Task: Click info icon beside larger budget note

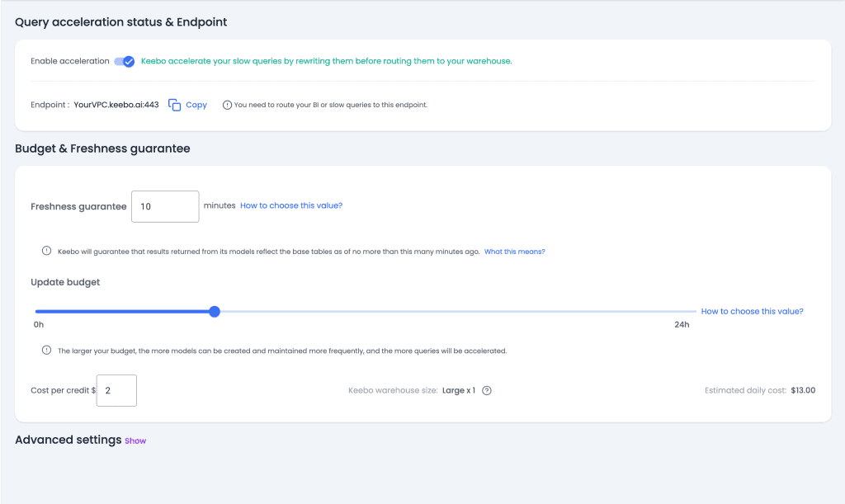Action: tap(47, 350)
